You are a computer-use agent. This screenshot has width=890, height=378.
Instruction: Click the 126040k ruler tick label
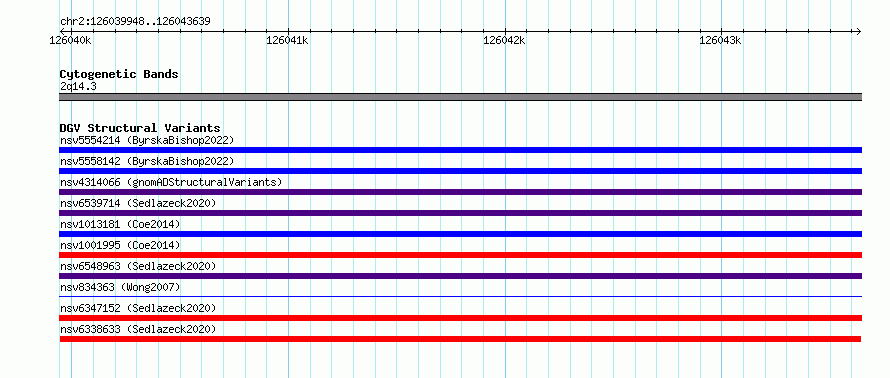coord(71,40)
